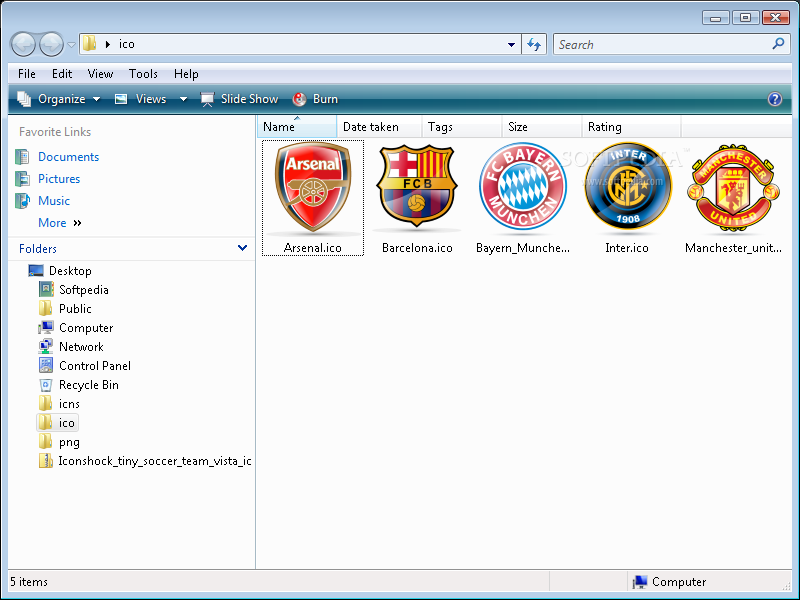The image size is (800, 600).
Task: Click the Arsenal.ico file name
Action: [x=313, y=248]
